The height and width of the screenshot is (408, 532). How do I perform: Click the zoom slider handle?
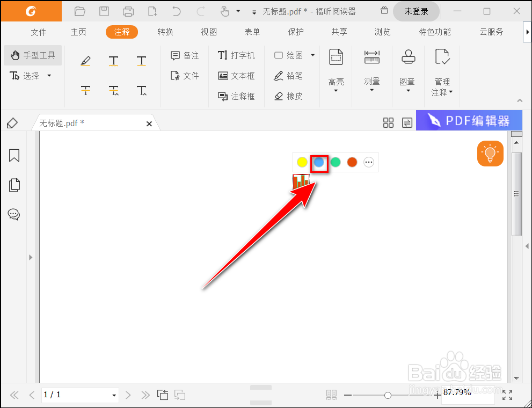[388, 395]
